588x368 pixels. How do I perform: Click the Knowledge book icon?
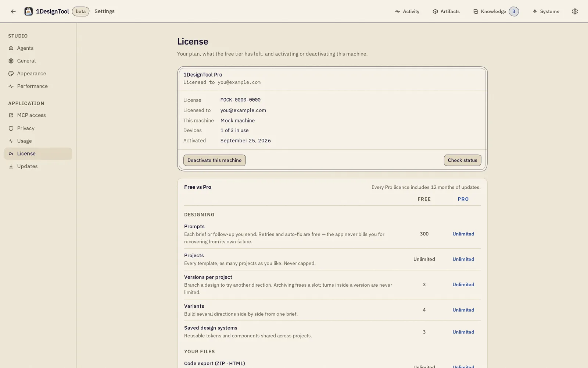coord(476,11)
